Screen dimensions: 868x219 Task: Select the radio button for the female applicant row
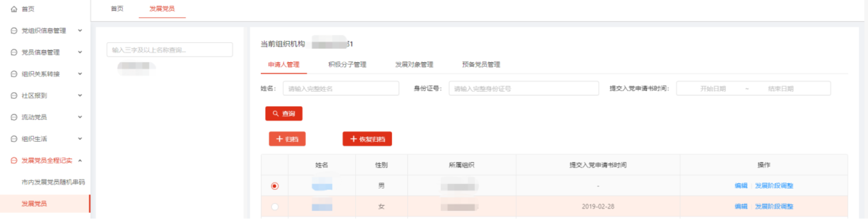(x=275, y=207)
